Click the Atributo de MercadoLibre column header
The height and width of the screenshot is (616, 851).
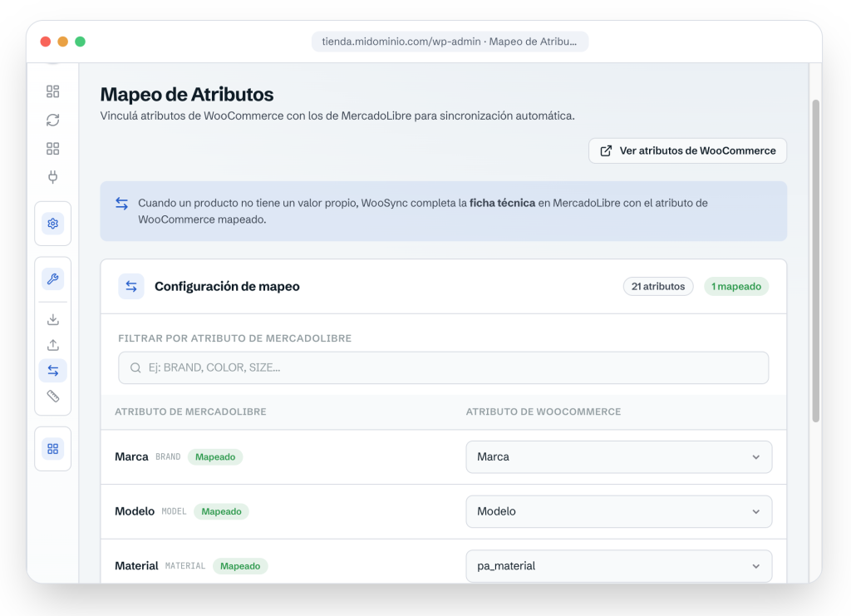tap(190, 412)
